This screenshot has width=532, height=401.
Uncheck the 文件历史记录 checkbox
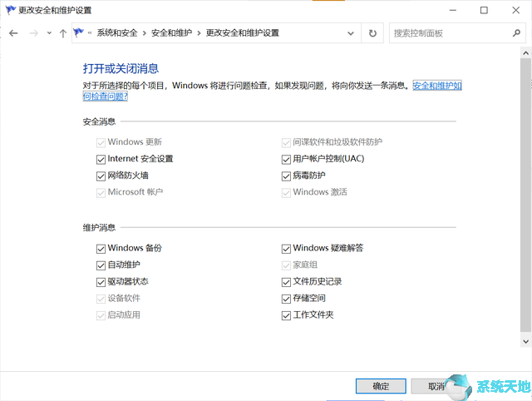(286, 282)
